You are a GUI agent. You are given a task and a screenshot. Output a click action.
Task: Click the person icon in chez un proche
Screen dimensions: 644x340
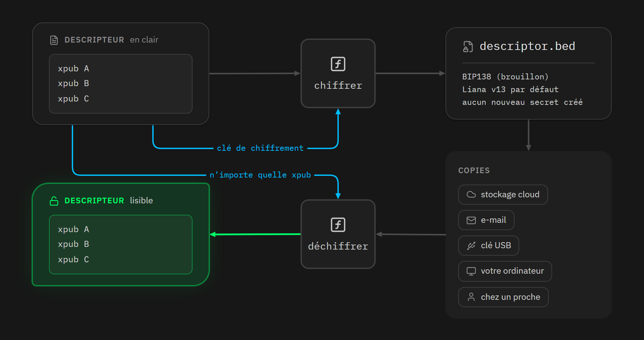click(471, 297)
